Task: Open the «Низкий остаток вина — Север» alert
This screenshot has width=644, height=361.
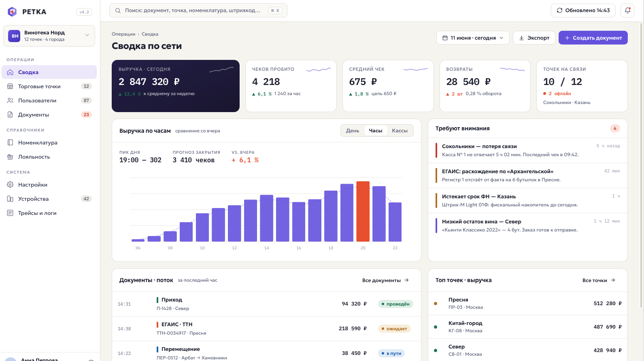Action: pyautogui.click(x=528, y=225)
